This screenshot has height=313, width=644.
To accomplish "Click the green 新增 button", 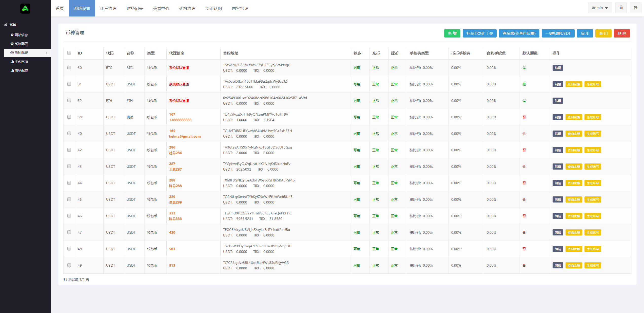I will [452, 33].
